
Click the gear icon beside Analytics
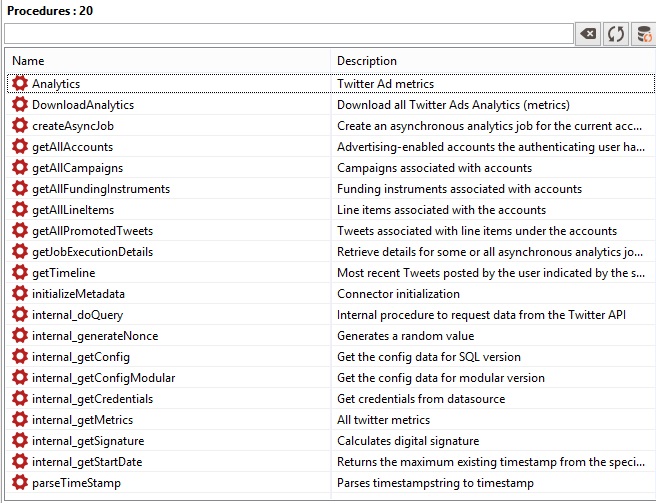(x=20, y=84)
